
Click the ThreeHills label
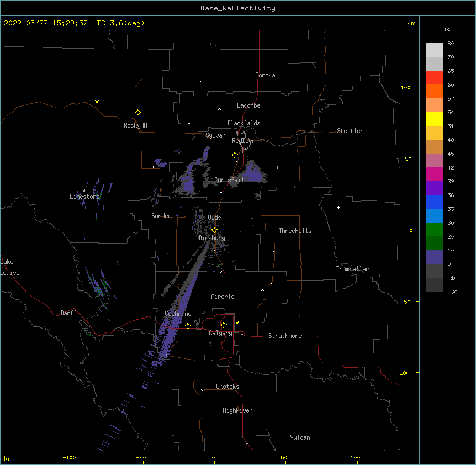click(295, 231)
